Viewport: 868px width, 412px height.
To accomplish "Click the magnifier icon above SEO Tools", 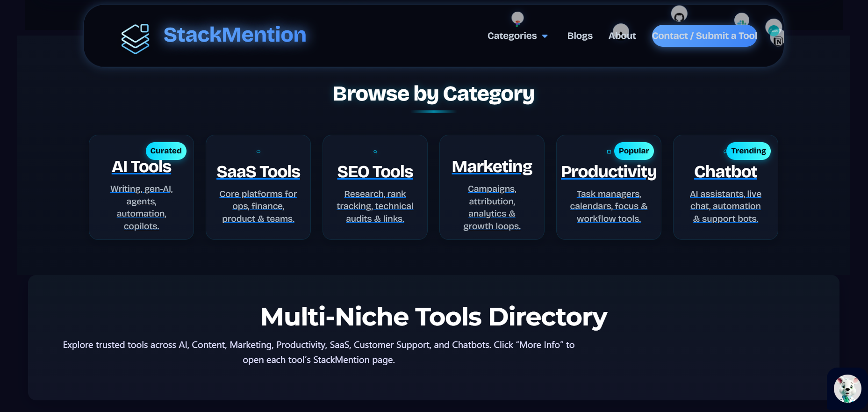I will click(x=375, y=152).
